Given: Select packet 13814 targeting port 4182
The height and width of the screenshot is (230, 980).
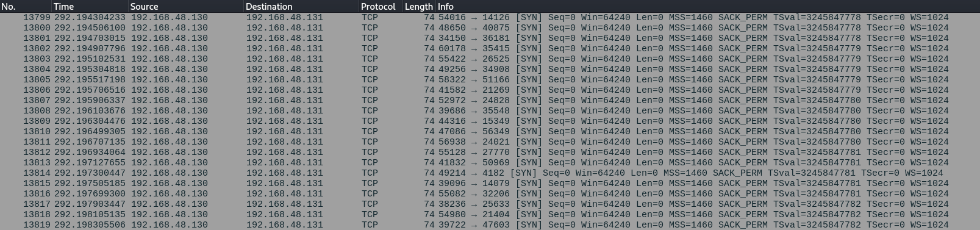Looking at the screenshot, I should click(490, 173).
